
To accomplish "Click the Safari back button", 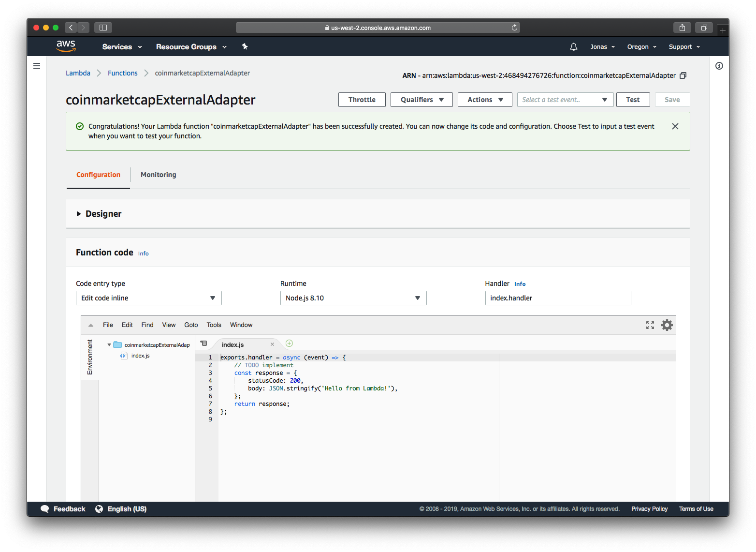I will tap(71, 28).
